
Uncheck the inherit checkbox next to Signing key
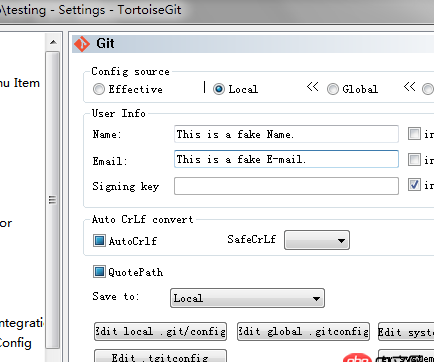click(x=414, y=184)
